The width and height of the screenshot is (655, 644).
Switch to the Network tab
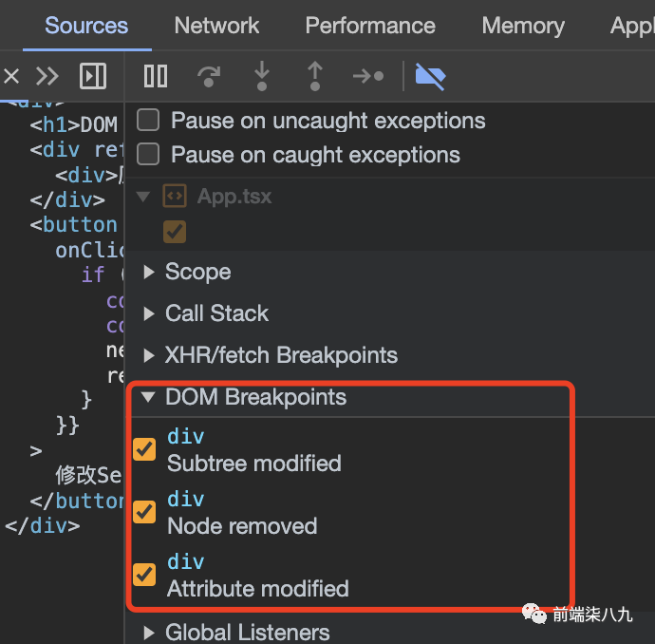point(216,26)
